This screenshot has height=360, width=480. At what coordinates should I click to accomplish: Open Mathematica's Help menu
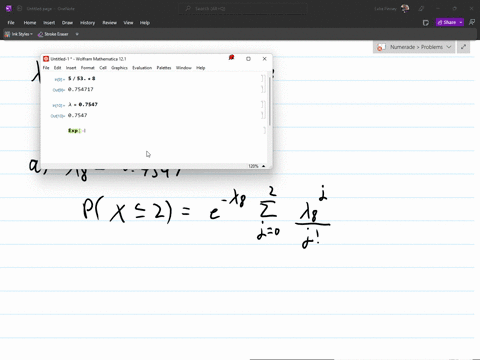point(200,68)
